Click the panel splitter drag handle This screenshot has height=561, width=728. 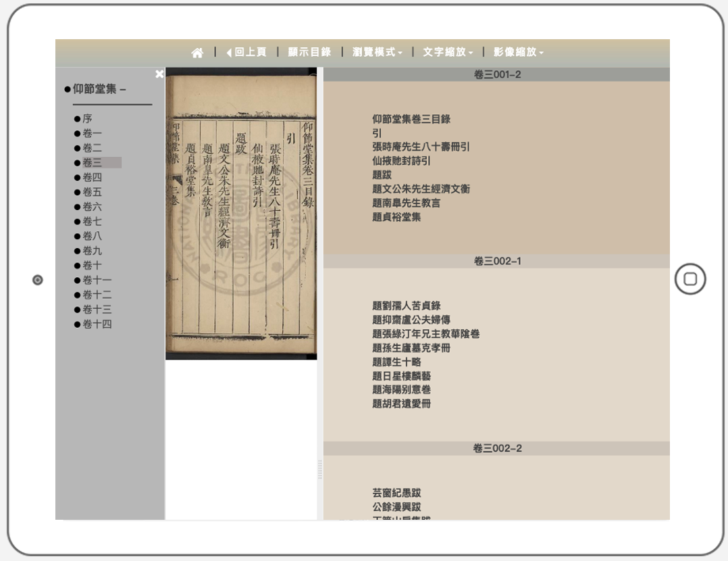320,470
